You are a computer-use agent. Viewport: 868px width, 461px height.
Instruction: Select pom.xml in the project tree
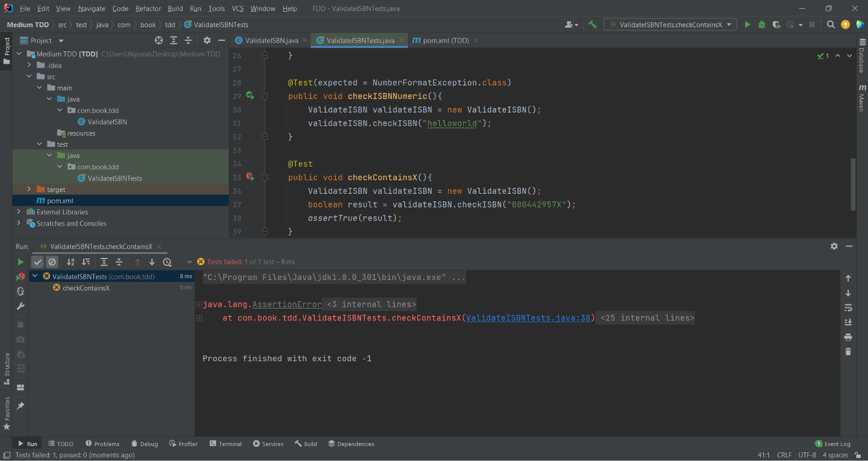click(x=60, y=201)
